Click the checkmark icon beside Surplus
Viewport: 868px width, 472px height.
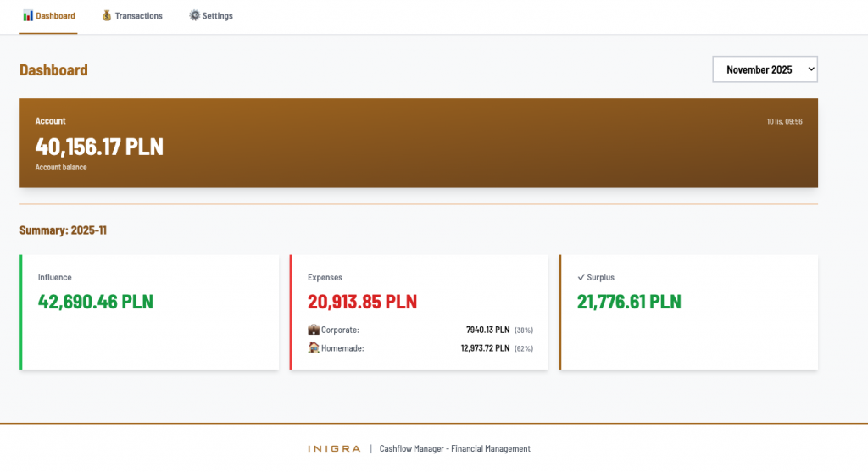tap(581, 277)
